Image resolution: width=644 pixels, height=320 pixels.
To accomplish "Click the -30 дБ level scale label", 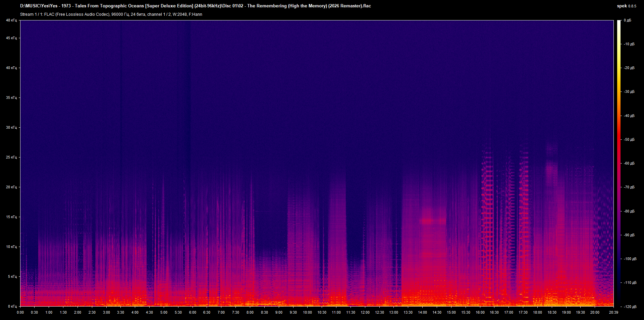I will [629, 92].
